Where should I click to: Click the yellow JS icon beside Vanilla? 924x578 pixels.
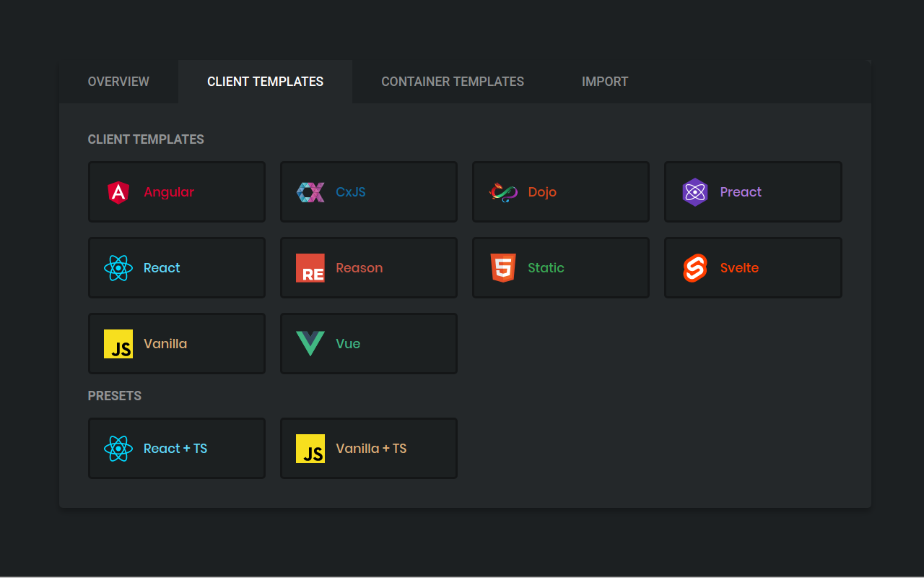coord(118,344)
